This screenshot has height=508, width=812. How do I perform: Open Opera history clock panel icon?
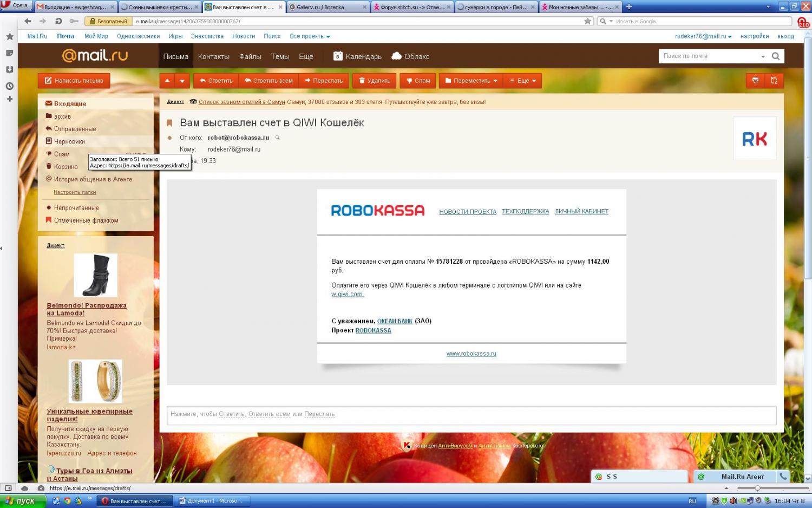pyautogui.click(x=9, y=86)
